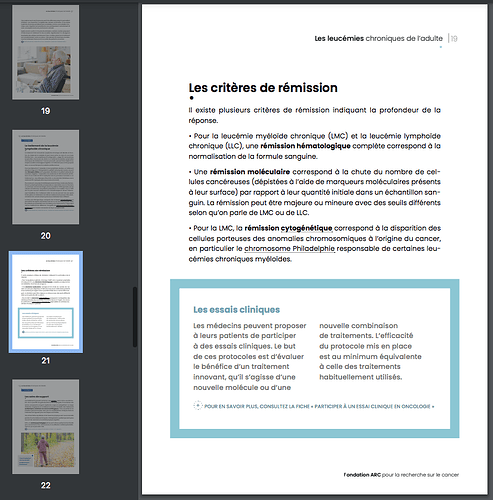The width and height of the screenshot is (493, 500).
Task: Click the circular info icon before 'Pour en savoir plus'
Action: 198,406
